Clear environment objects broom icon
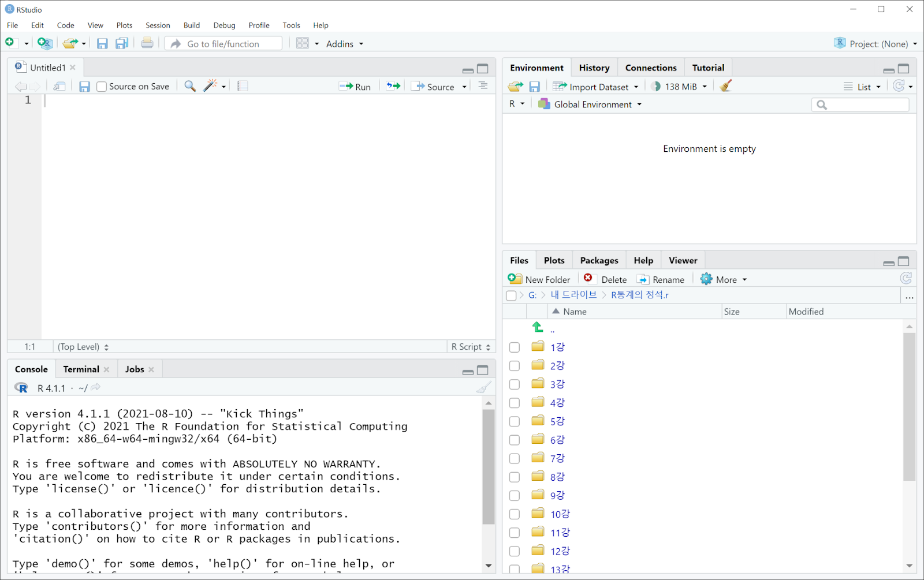 [x=726, y=86]
